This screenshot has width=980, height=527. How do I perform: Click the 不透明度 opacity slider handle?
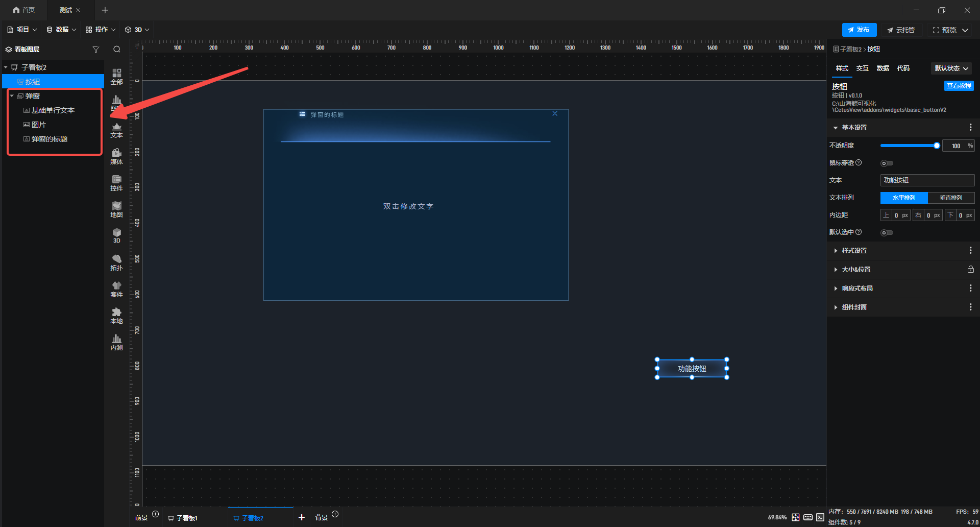pyautogui.click(x=937, y=146)
